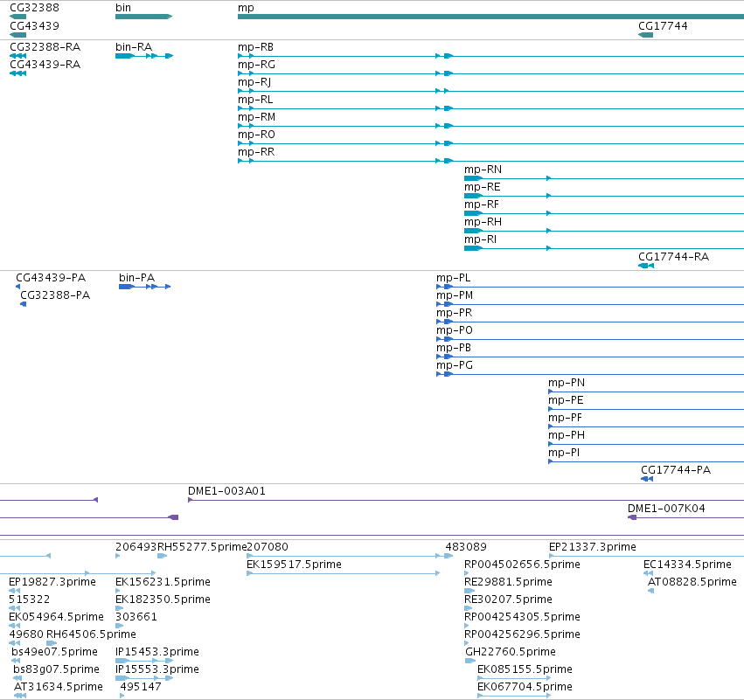This screenshot has width=744, height=700.
Task: Choose protein mp-PM
Action: (455, 295)
